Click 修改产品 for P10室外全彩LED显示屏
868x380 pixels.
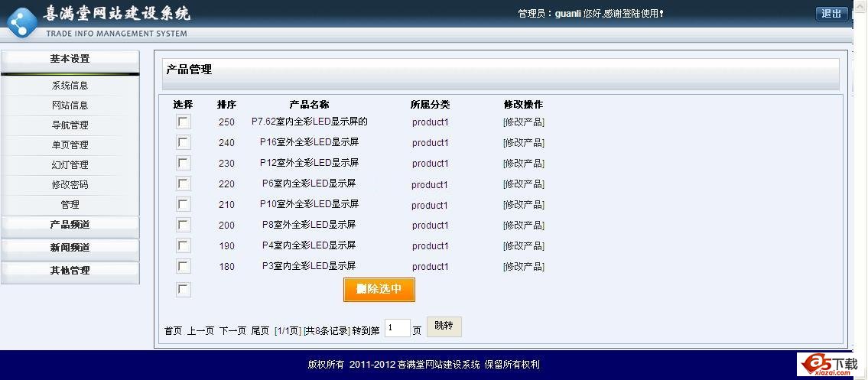[x=524, y=205]
